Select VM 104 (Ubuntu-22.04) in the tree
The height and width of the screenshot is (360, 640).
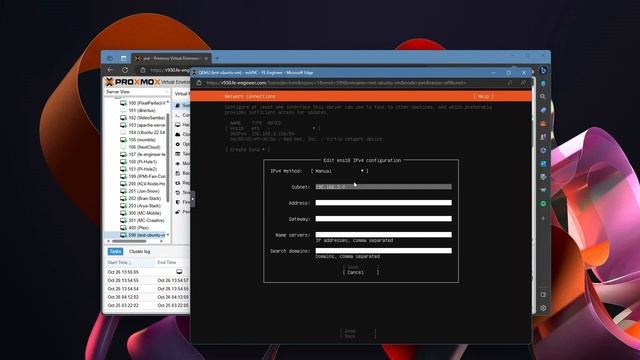pyautogui.click(x=142, y=133)
